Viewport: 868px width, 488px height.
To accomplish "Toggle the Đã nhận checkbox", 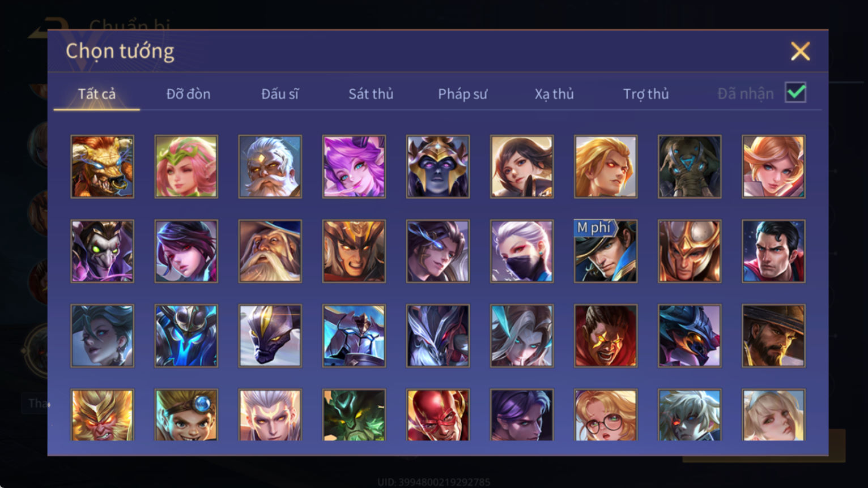I will (x=795, y=92).
